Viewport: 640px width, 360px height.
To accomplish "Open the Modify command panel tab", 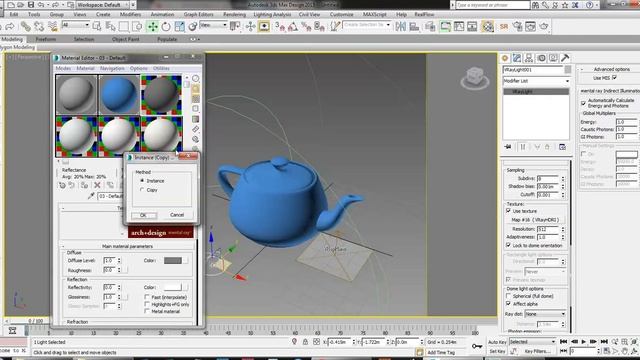I will pos(517,58).
